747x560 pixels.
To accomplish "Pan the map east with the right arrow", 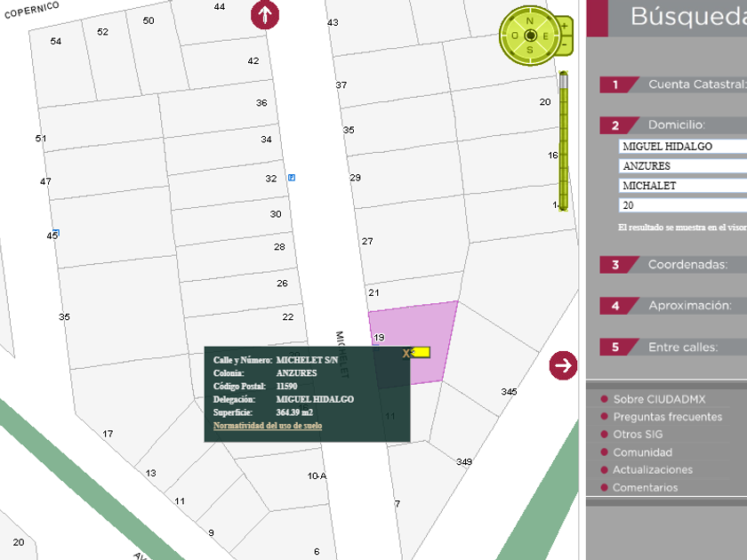I will click(563, 364).
